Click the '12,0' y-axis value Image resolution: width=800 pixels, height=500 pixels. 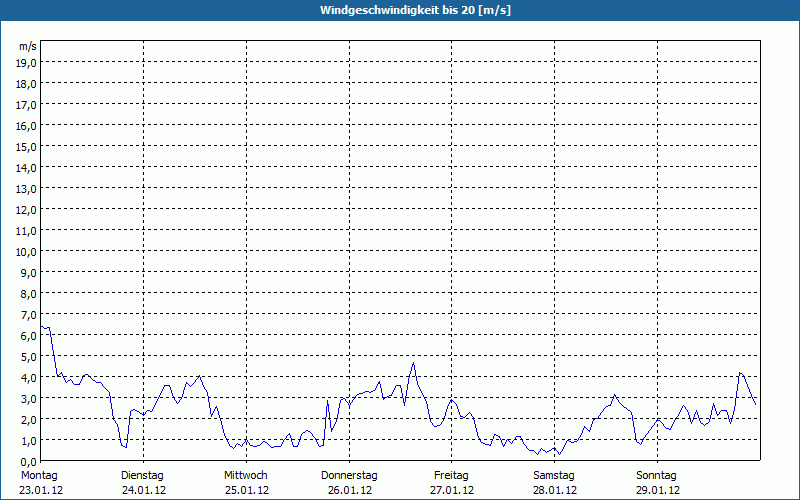click(27, 210)
